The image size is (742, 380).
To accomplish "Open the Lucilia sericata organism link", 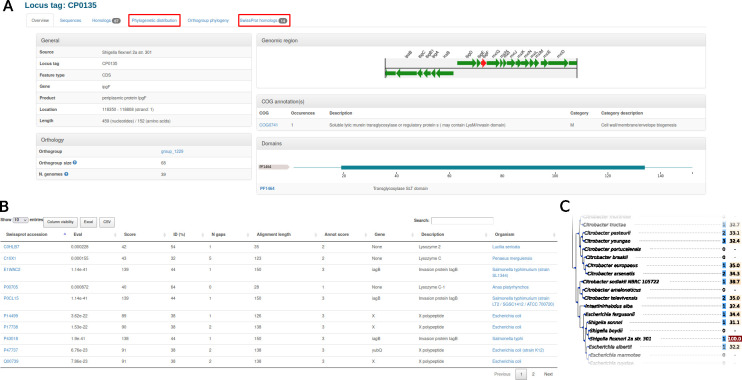I will [x=506, y=247].
